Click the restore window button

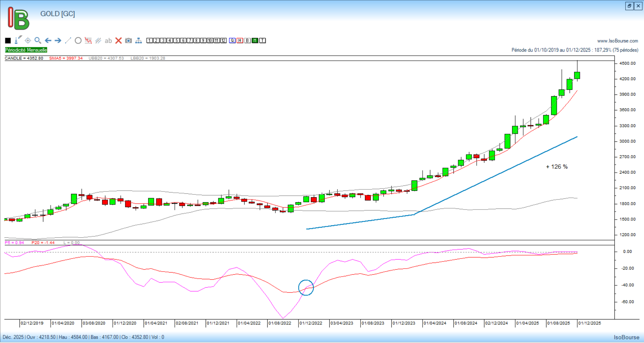click(x=629, y=6)
